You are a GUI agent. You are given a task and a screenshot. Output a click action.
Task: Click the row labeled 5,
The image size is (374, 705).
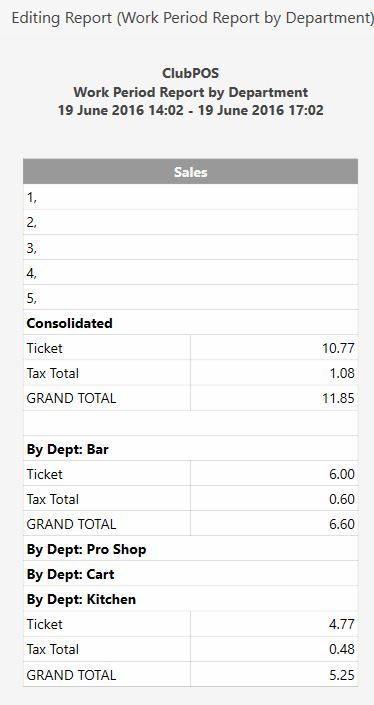[191, 297]
